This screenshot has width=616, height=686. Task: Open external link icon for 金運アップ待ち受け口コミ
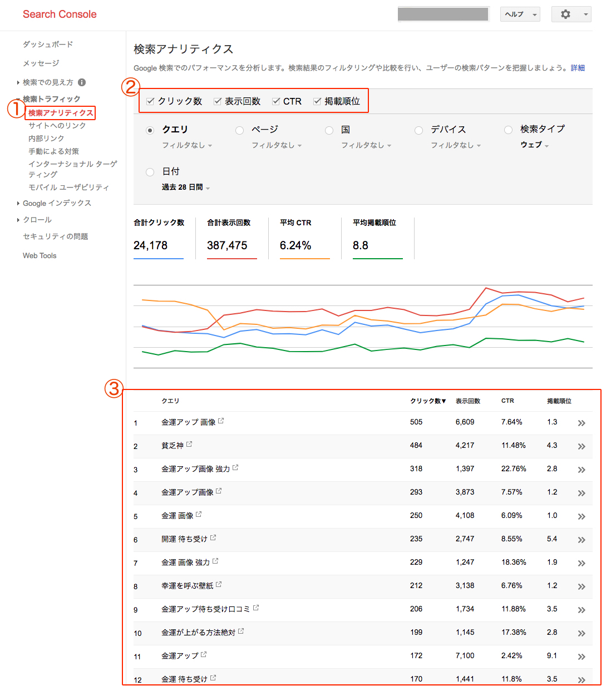click(256, 608)
